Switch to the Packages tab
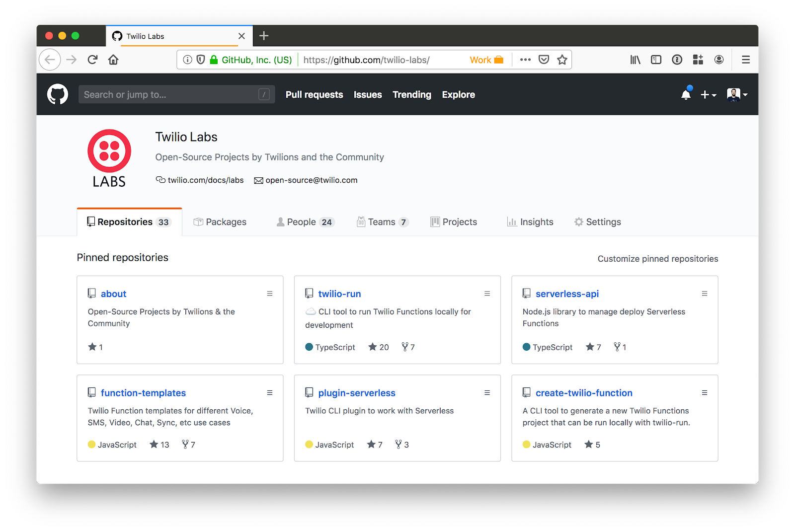Viewport: 795px width, 532px height. click(220, 222)
